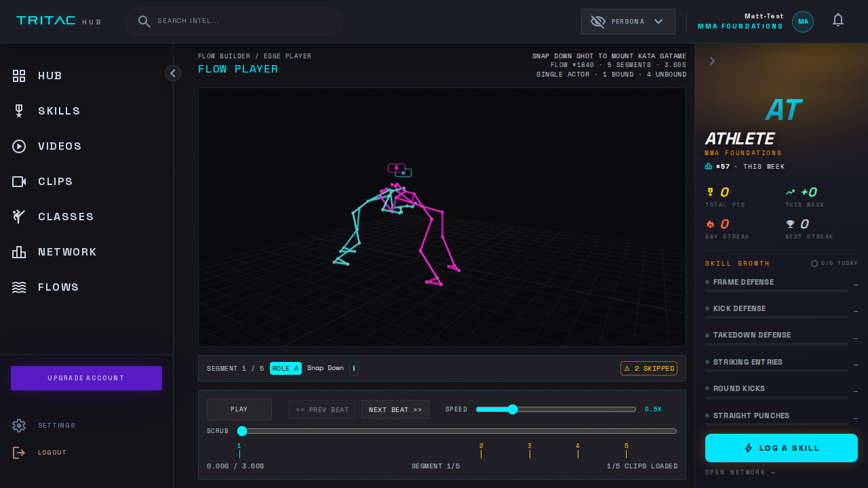Screen dimensions: 868x488
Task: Open Classes section
Action: click(86, 217)
